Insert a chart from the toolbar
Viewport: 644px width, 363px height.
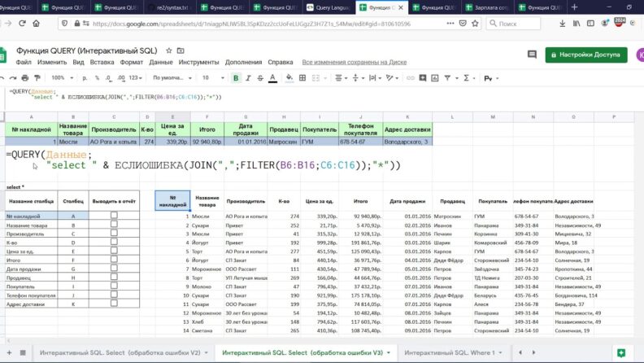tap(434, 77)
